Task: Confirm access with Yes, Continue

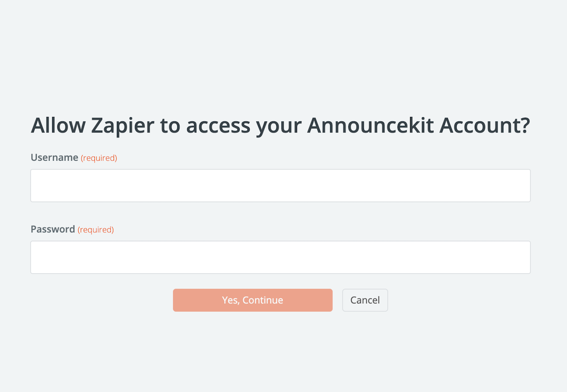Action: pos(253,300)
